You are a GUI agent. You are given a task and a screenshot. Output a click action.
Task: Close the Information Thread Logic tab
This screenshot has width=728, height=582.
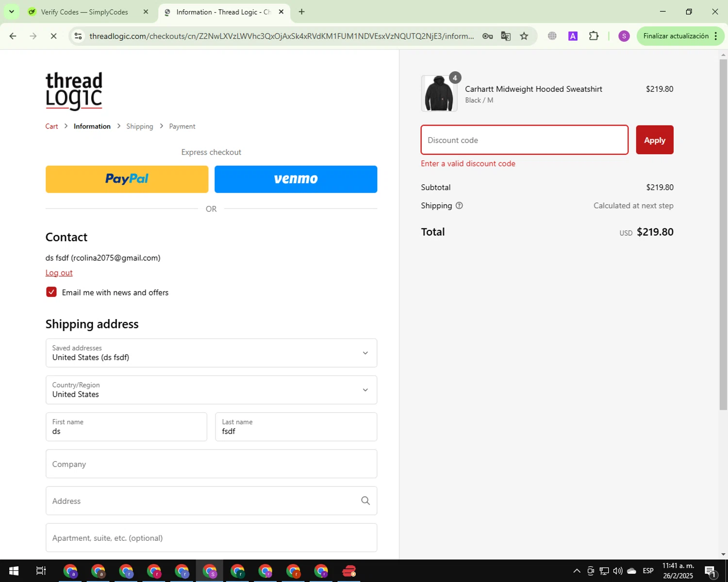[281, 12]
